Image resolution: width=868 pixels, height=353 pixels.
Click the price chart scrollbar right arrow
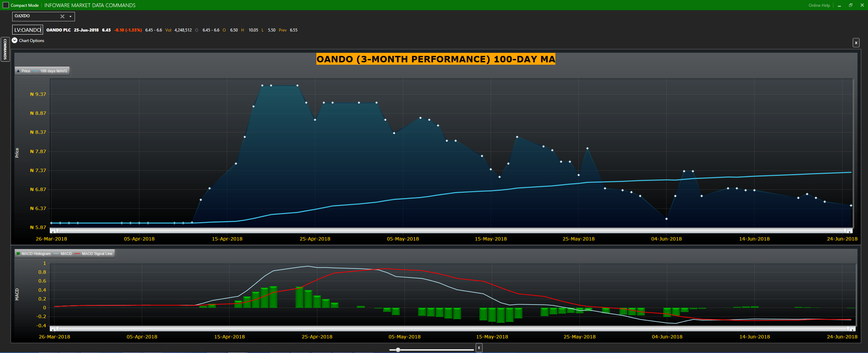tap(850, 231)
